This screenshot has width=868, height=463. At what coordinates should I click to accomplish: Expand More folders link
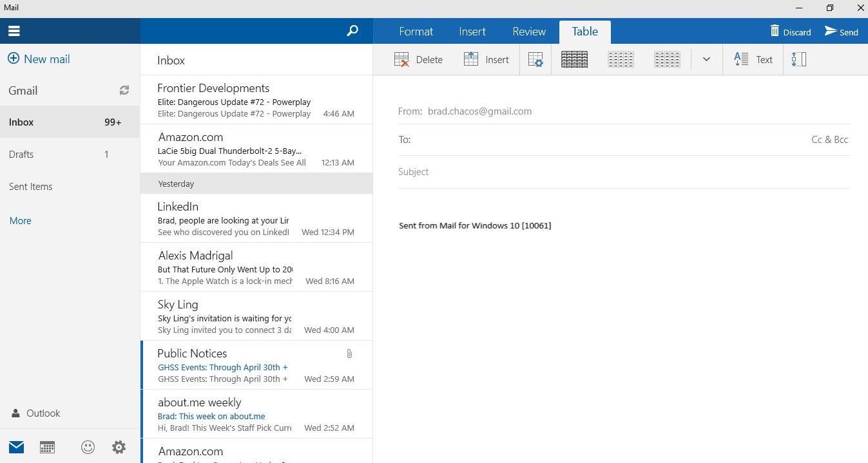(x=20, y=221)
